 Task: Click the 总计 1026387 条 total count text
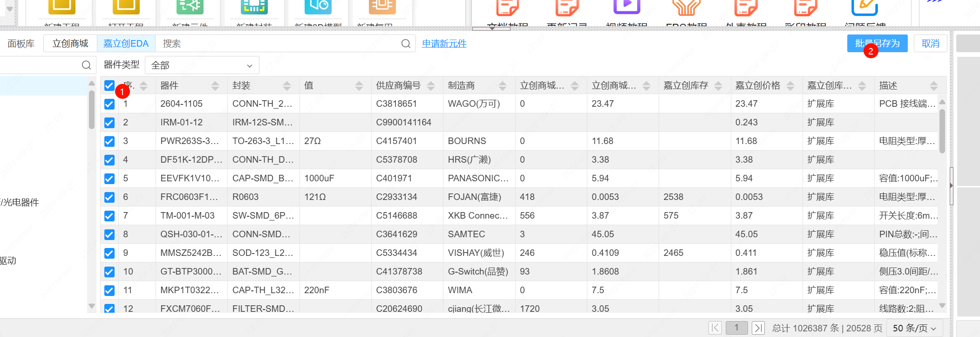click(806, 328)
